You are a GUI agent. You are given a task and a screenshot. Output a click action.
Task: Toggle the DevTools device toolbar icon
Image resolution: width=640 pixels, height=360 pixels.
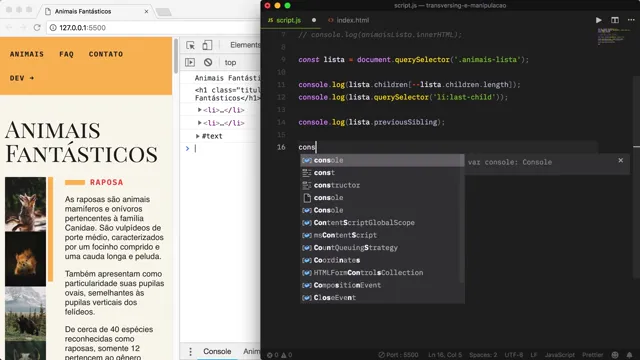click(x=207, y=45)
